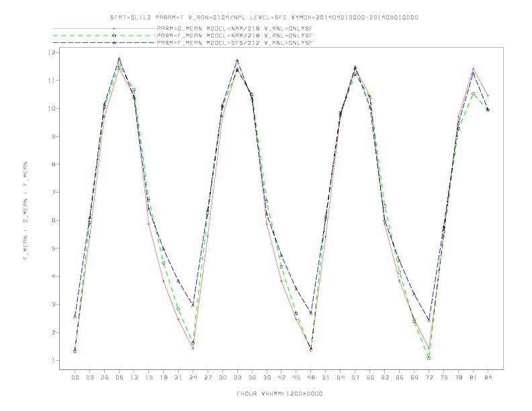
Task: Click x-axis forecast hour label 72
Action: coord(429,377)
